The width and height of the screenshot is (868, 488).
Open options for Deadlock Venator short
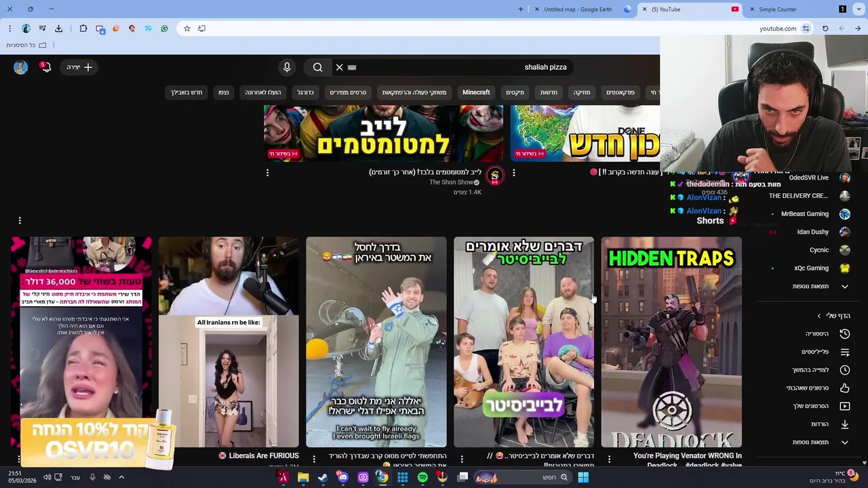click(609, 460)
